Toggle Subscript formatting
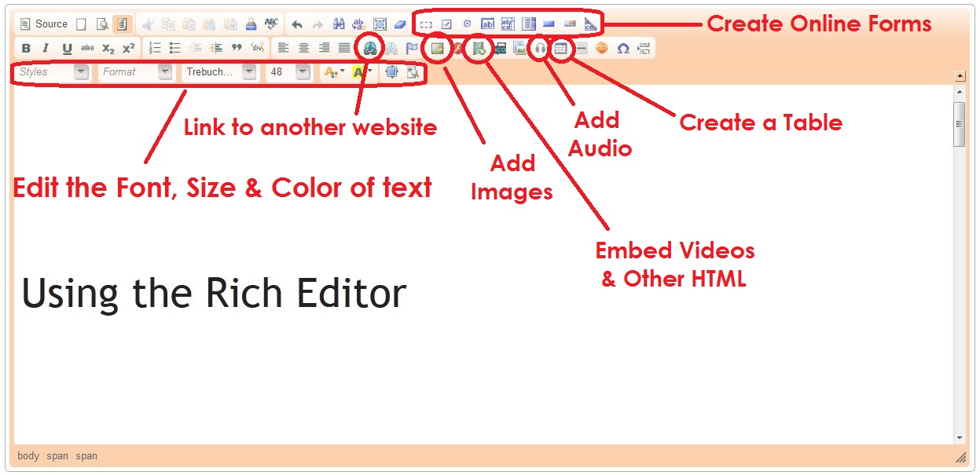 (108, 48)
